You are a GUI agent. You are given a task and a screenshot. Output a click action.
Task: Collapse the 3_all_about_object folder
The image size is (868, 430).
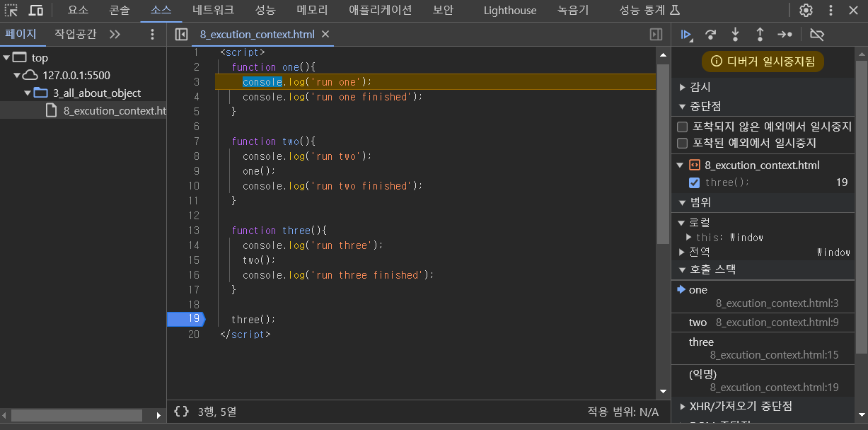pyautogui.click(x=28, y=93)
